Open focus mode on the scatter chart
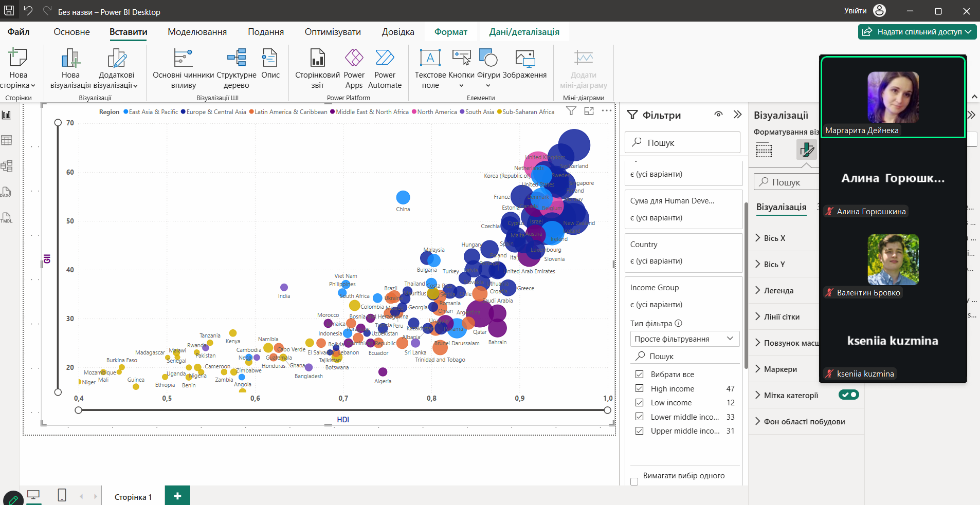 (x=588, y=111)
